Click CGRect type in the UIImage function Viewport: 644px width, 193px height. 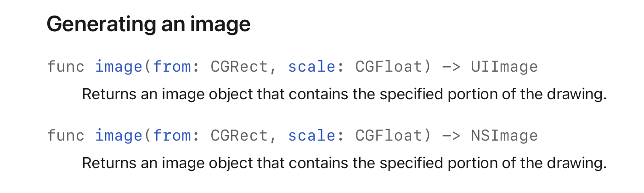tap(239, 67)
